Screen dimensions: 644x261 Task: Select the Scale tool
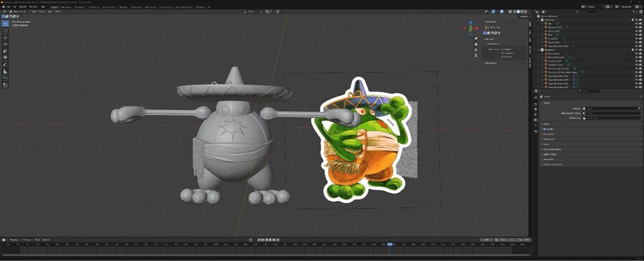click(5, 51)
